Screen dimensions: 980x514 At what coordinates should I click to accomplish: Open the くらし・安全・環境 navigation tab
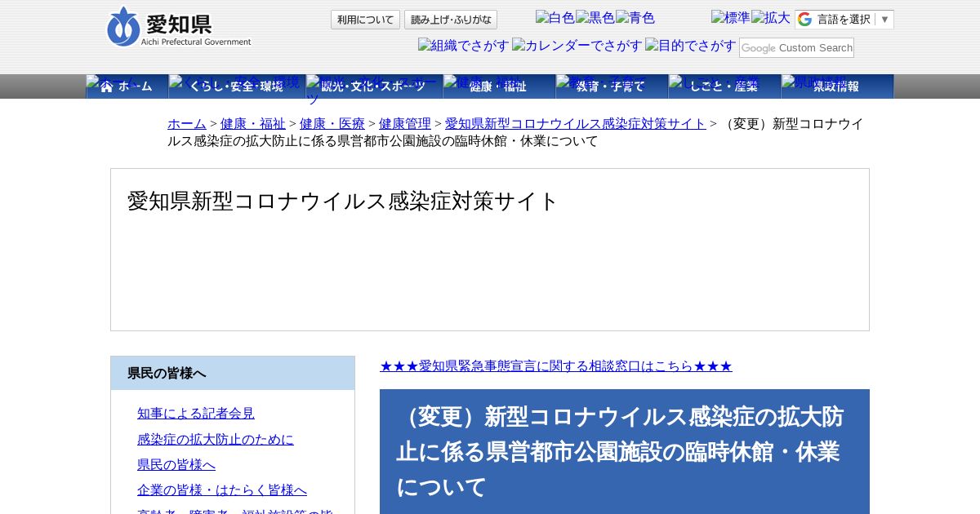(x=237, y=86)
